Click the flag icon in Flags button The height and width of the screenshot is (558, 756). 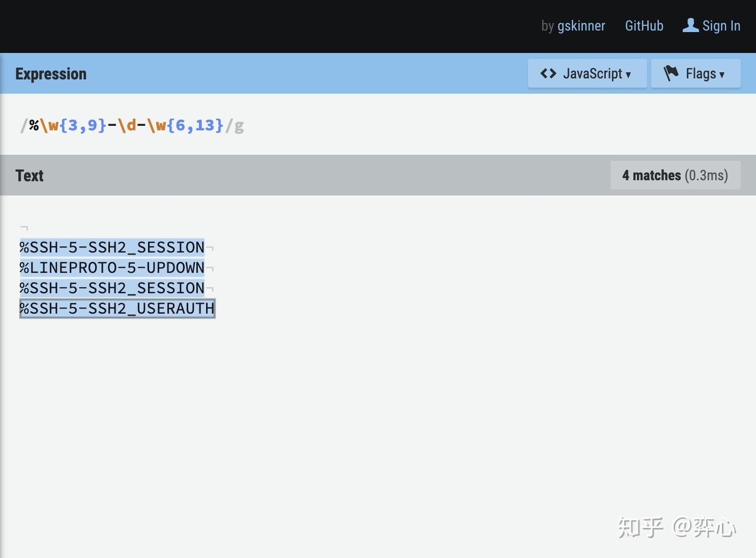671,73
